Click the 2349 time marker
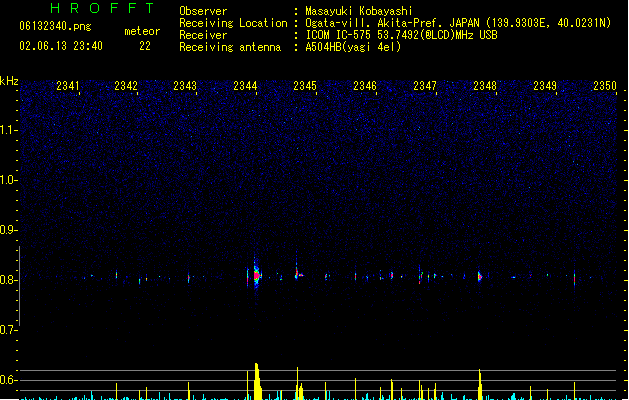The height and width of the screenshot is (400, 629). [x=545, y=86]
